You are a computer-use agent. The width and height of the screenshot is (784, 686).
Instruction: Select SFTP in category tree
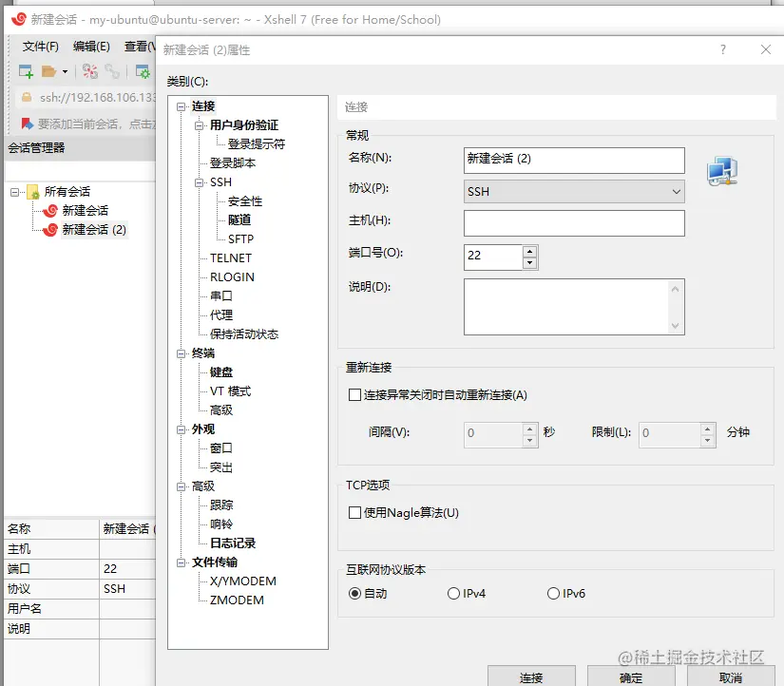[x=240, y=239]
